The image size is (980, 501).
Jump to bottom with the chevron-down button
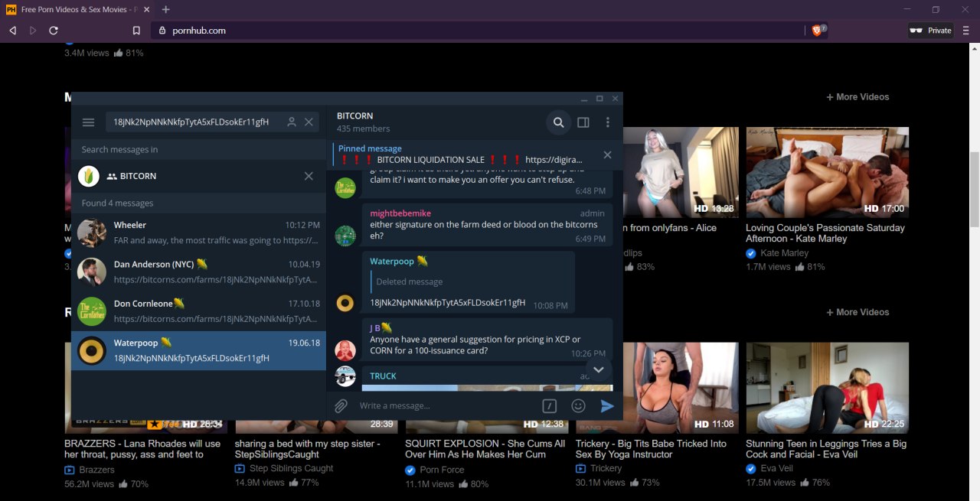(x=599, y=370)
